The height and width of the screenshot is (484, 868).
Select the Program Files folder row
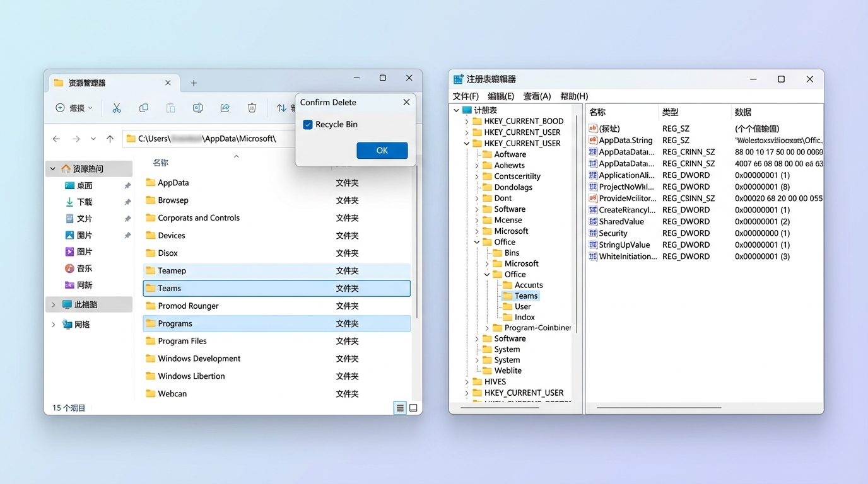pyautogui.click(x=182, y=341)
